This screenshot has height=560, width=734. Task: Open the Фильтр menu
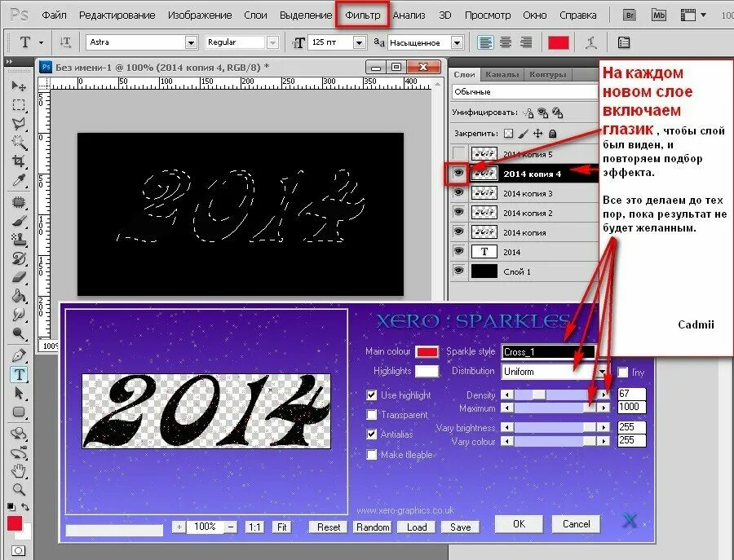pyautogui.click(x=362, y=15)
